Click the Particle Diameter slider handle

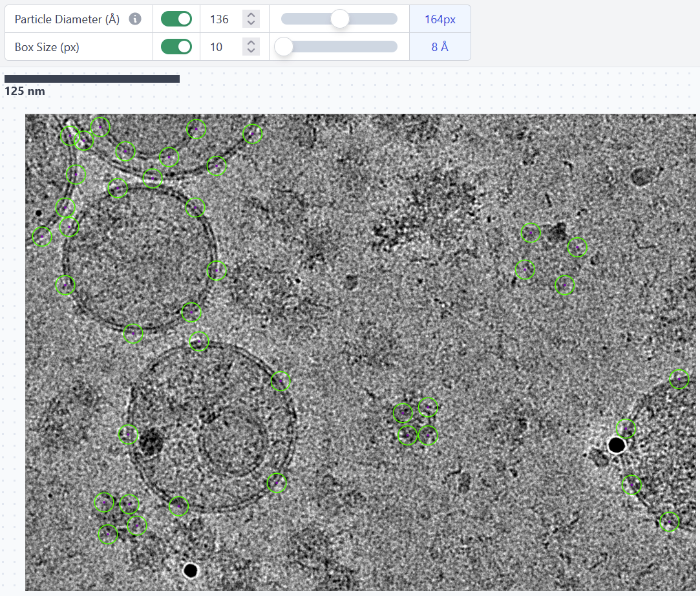(339, 19)
